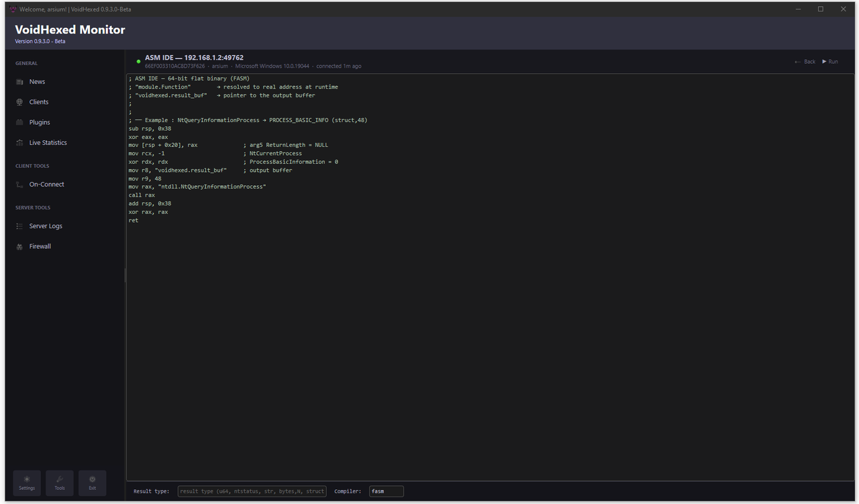Click the On-Connect icon

coord(19,185)
